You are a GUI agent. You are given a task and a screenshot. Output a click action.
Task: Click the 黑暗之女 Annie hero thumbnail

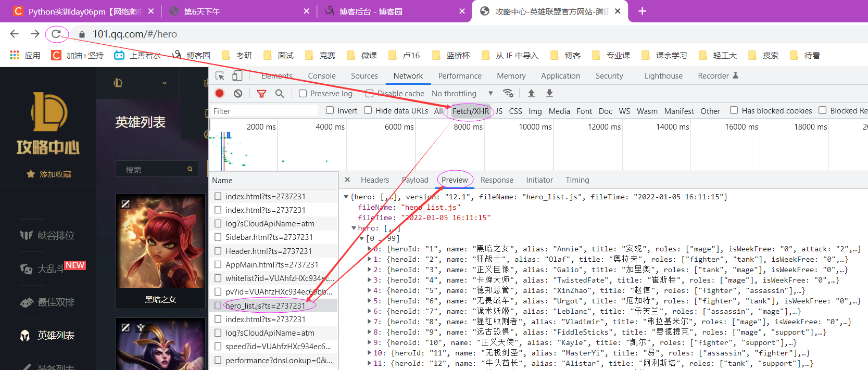pyautogui.click(x=160, y=241)
